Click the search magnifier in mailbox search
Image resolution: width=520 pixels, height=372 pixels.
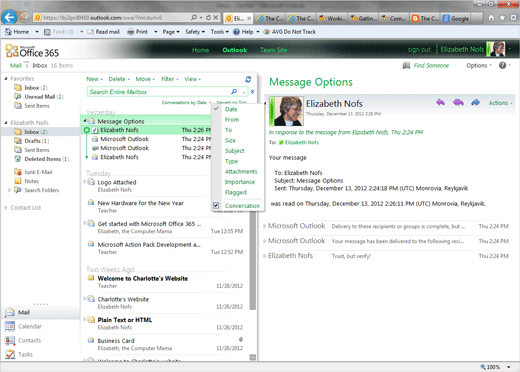[234, 92]
